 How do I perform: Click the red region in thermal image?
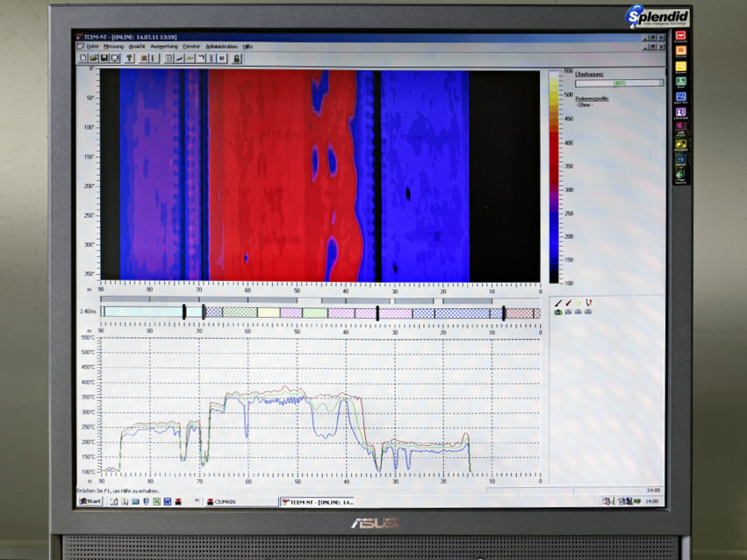[x=263, y=176]
